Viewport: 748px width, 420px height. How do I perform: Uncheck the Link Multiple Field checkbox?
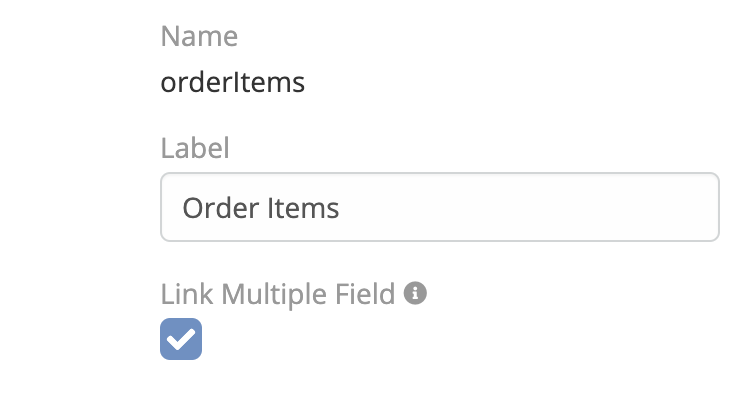pyautogui.click(x=181, y=339)
